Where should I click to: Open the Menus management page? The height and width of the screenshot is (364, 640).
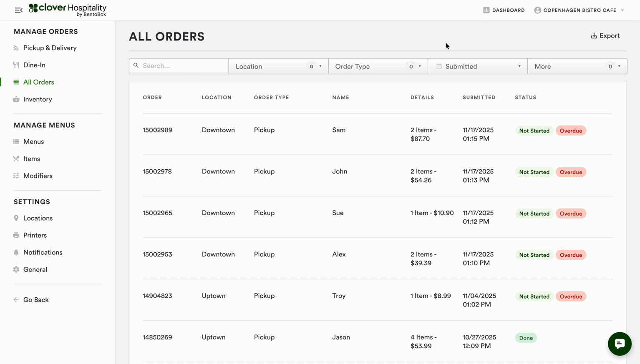tap(33, 142)
